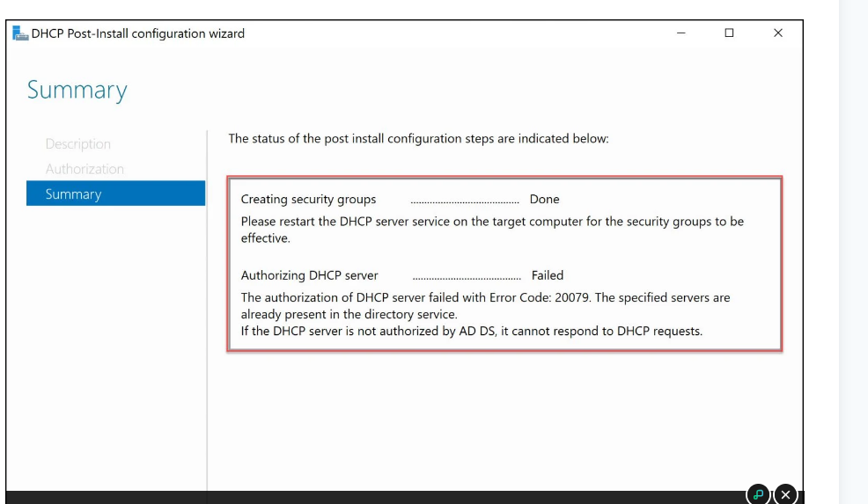Click the 'Authorizing DHCP server' line
This screenshot has width=868, height=504.
(310, 275)
